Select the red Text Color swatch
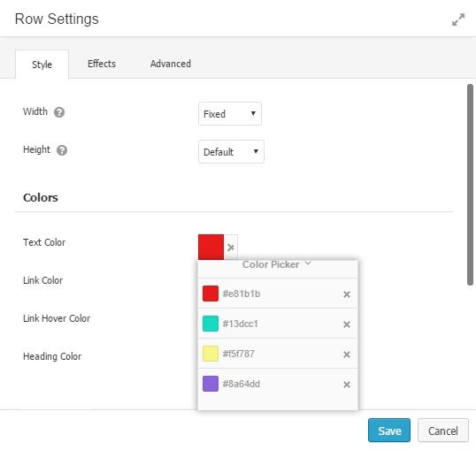The width and height of the screenshot is (476, 450). tap(211, 247)
